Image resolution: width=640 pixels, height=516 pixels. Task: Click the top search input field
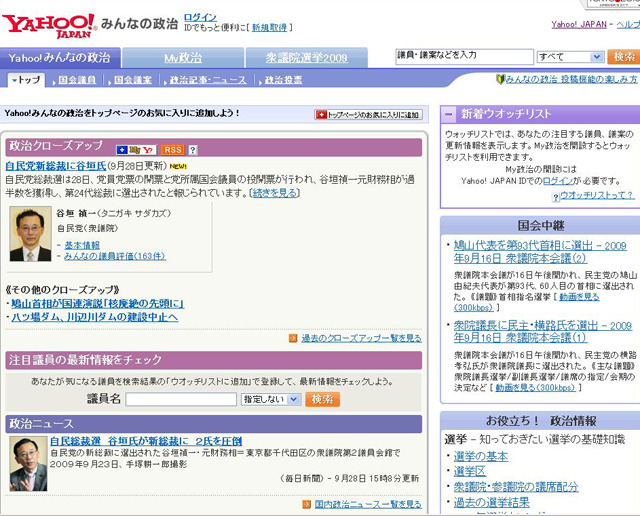click(464, 56)
